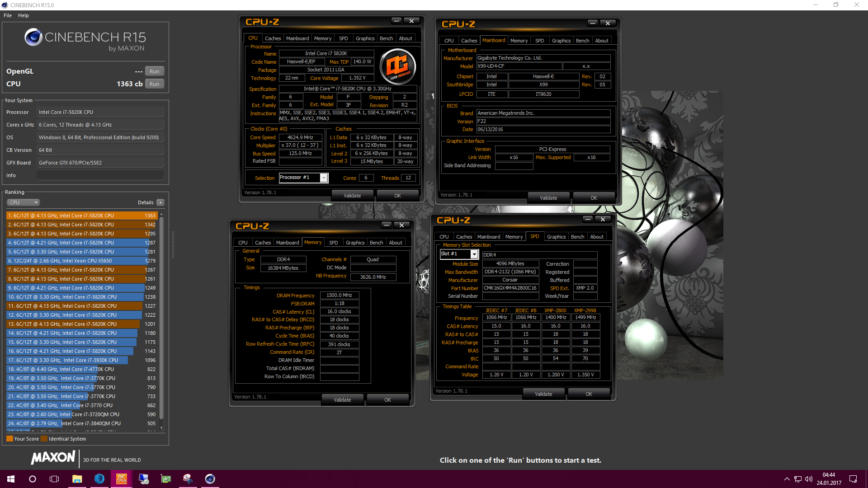
Task: Show hidden system tray icons
Action: click(787, 479)
